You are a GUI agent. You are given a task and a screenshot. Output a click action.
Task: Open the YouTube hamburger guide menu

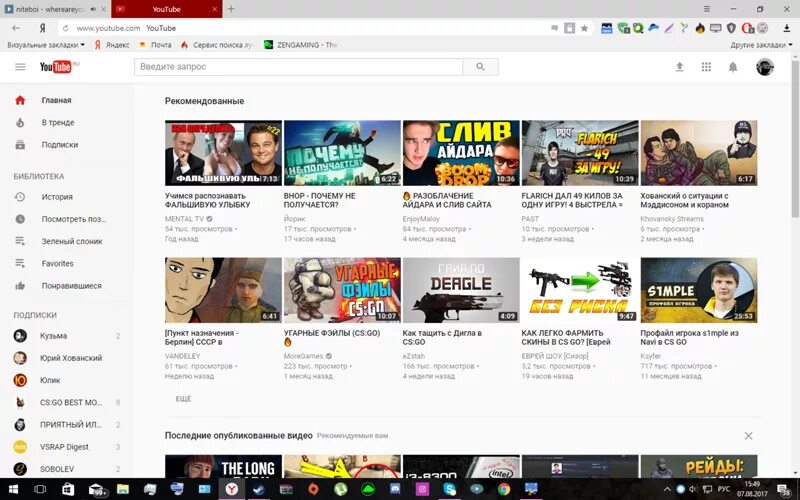coord(20,67)
